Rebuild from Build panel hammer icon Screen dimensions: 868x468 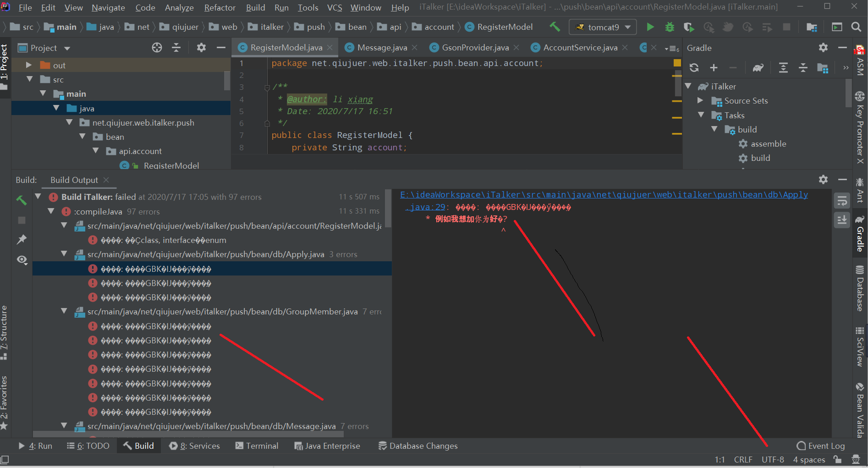[x=22, y=200]
